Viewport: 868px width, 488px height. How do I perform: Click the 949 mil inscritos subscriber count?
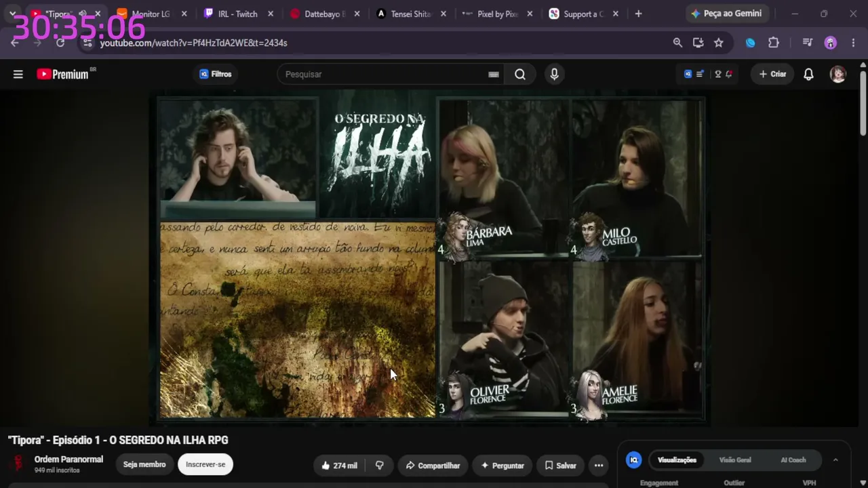(x=57, y=470)
